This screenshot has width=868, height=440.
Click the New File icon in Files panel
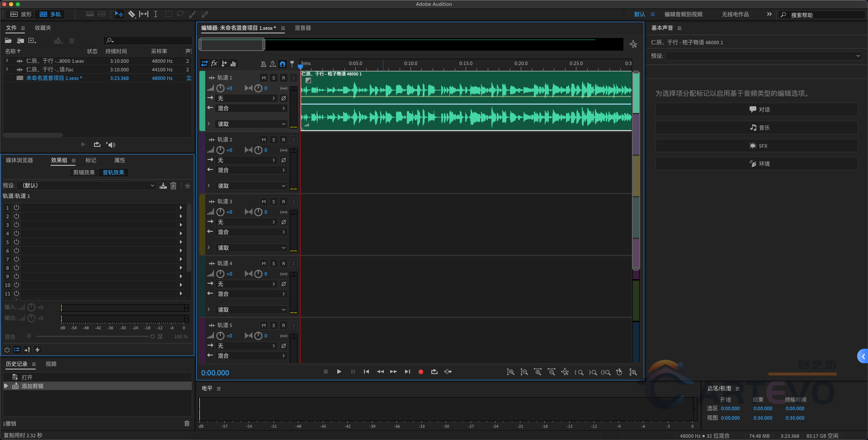coord(32,41)
